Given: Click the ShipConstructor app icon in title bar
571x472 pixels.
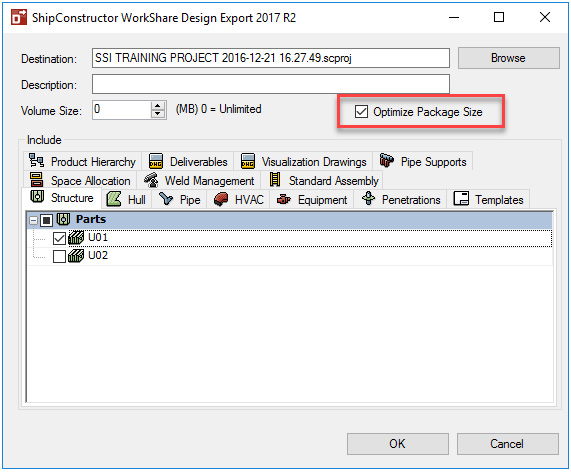Looking at the screenshot, I should (19, 17).
